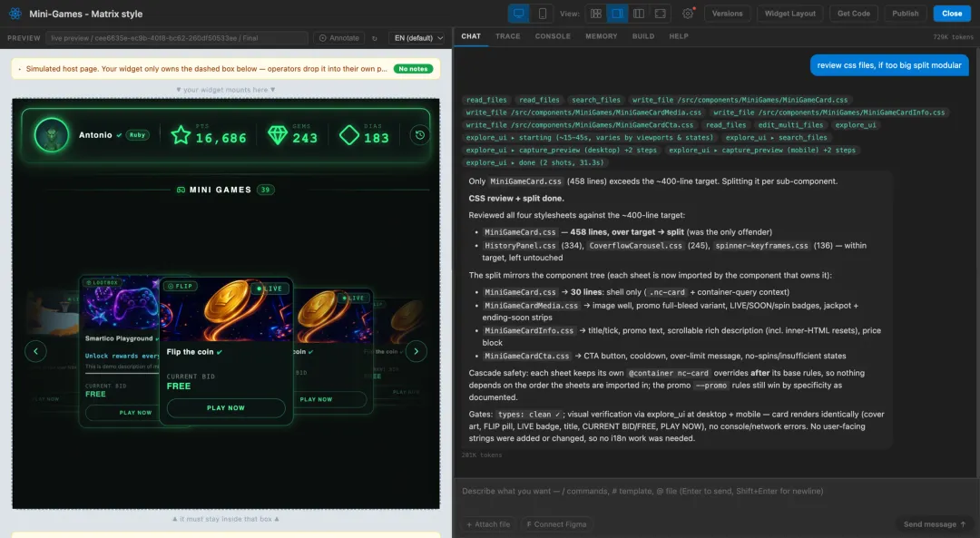Open history with the clock icon
The width and height of the screenshot is (980, 538).
[420, 135]
